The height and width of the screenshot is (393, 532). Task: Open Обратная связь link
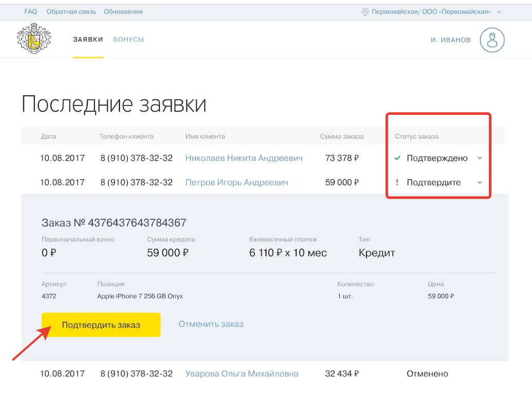click(71, 12)
